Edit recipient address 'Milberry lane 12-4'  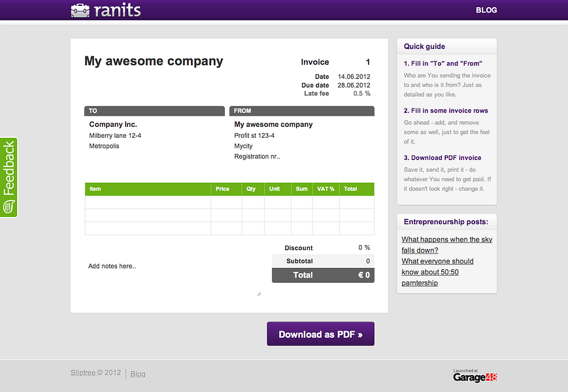coord(115,135)
